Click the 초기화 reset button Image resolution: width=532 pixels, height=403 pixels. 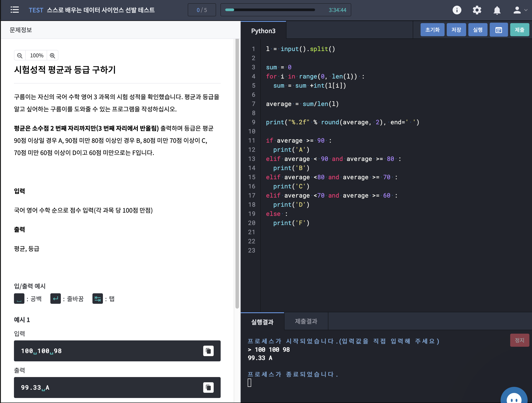[432, 30]
